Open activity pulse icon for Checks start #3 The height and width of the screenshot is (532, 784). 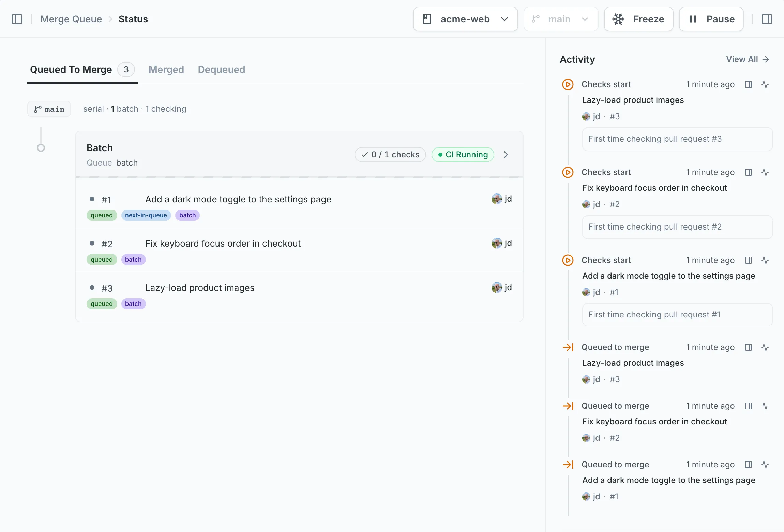pos(765,84)
